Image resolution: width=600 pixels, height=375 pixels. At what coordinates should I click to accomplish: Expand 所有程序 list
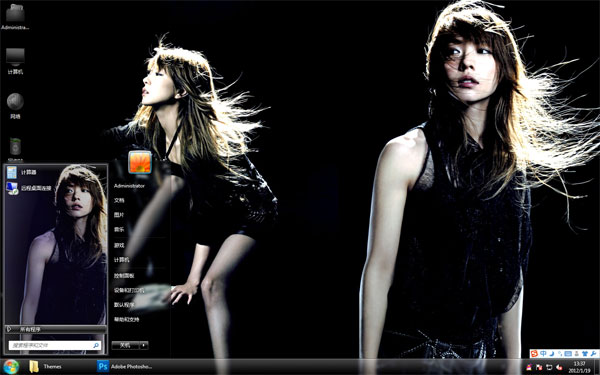click(x=56, y=329)
